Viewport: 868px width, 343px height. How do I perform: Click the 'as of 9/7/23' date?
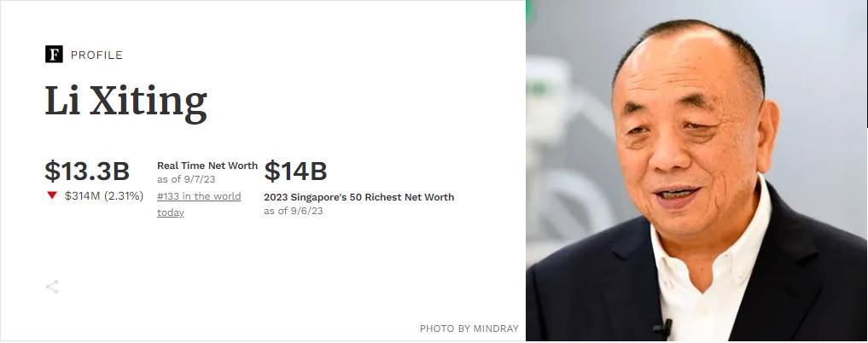pyautogui.click(x=186, y=179)
